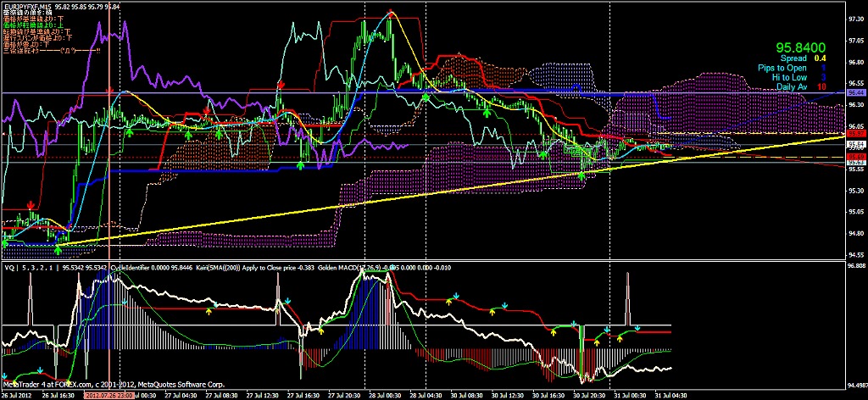868x400 pixels.
Task: Click the VQ indicator label in the sub-window
Action: coord(9,268)
